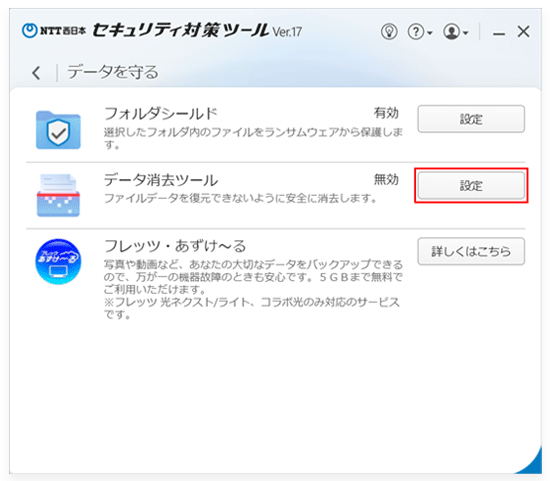Click the lightbulb tips icon

[x=389, y=32]
